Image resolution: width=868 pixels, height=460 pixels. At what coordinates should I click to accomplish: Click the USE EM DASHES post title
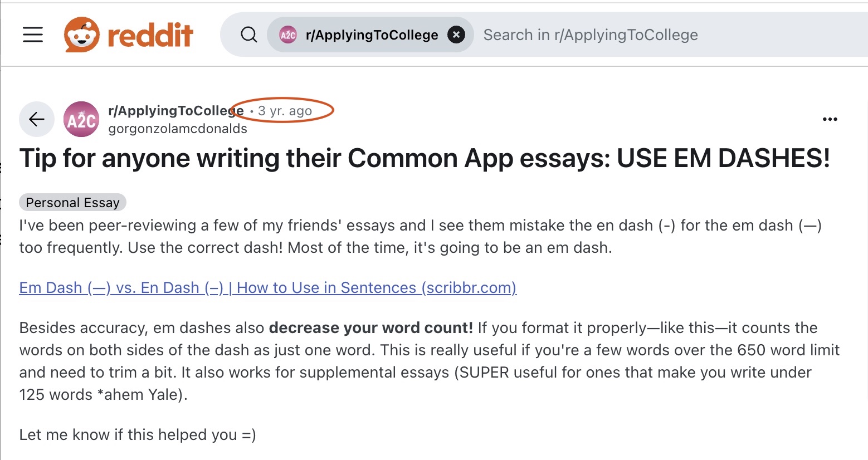425,158
